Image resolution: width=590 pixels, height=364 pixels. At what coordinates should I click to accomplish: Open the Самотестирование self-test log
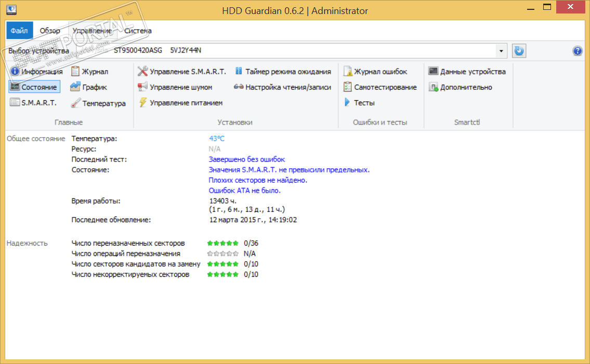click(380, 87)
